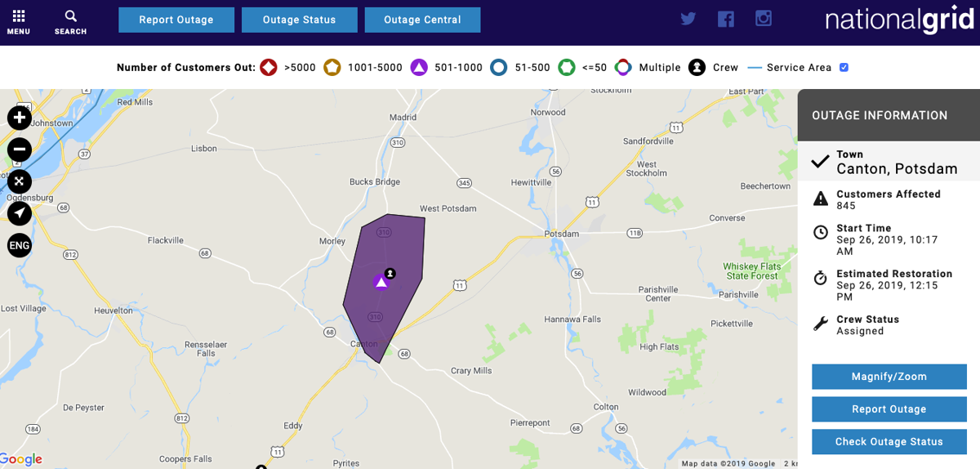Switch language with the ENG button
The height and width of the screenshot is (469, 980).
click(20, 245)
